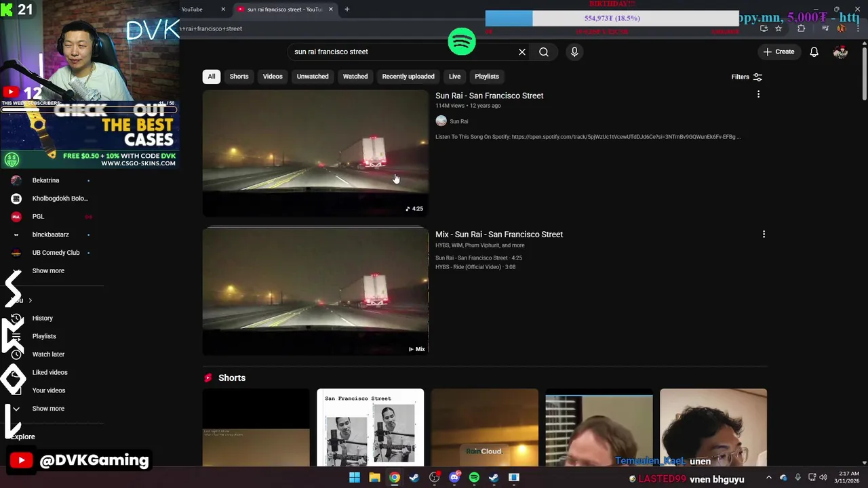The height and width of the screenshot is (488, 868).
Task: Select the Shorts filter chip
Action: pyautogui.click(x=239, y=77)
